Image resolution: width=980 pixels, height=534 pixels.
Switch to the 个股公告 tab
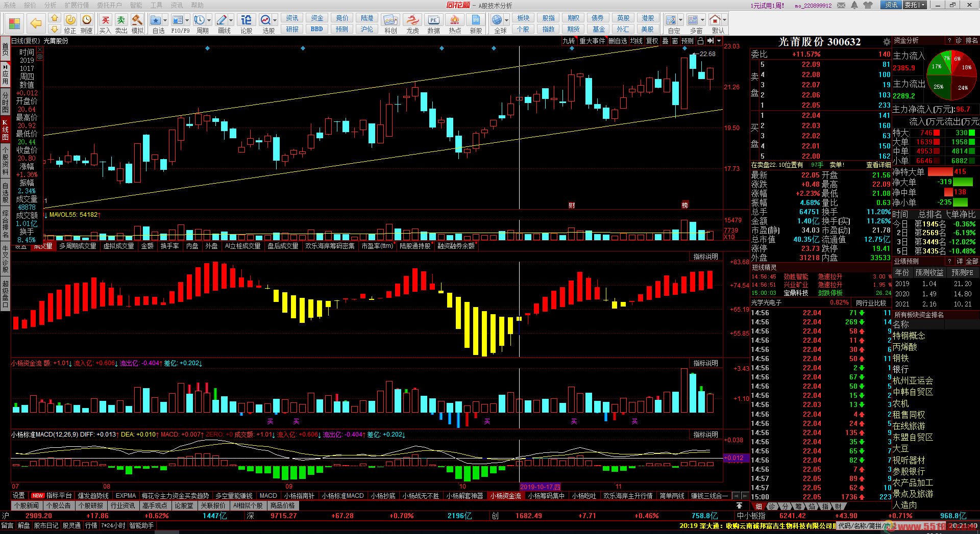coord(58,505)
